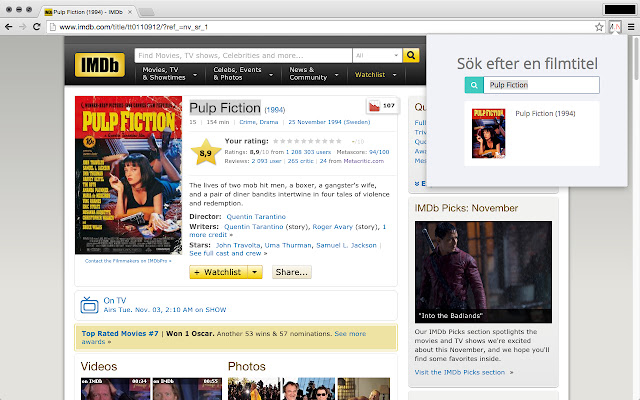Viewport: 640px width, 400px height.
Task: Click Visit the IMDb Picks section
Action: click(460, 372)
